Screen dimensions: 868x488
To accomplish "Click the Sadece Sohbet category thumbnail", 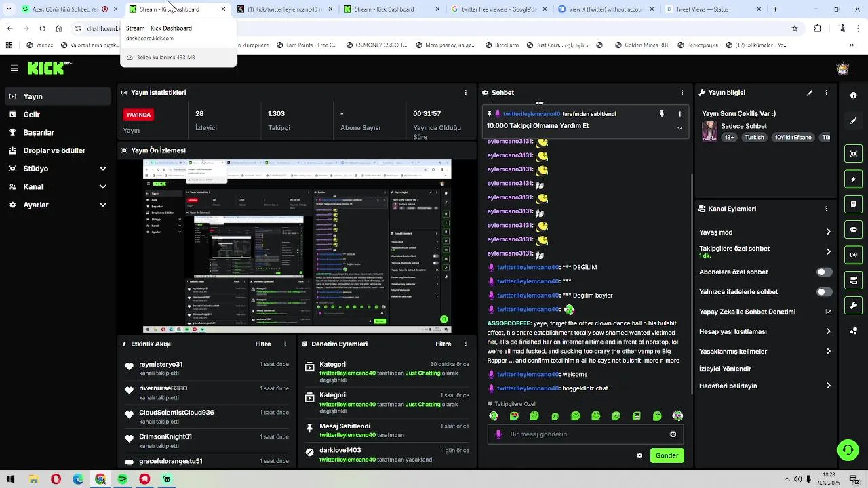I will [x=709, y=131].
